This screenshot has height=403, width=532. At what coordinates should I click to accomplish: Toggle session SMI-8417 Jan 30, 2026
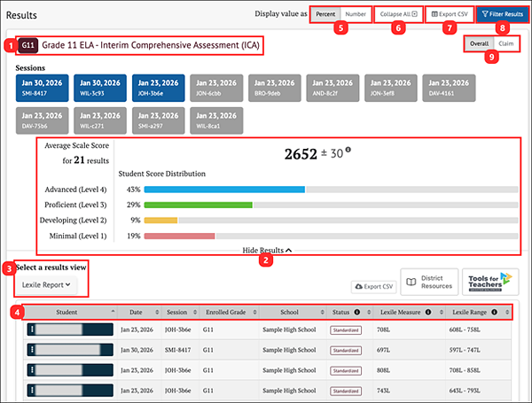click(x=42, y=88)
